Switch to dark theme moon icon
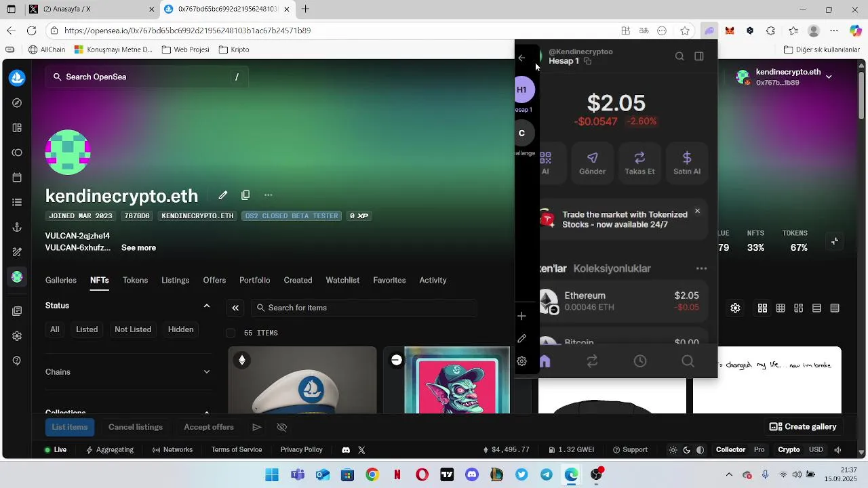The height and width of the screenshot is (488, 868). coord(686,450)
